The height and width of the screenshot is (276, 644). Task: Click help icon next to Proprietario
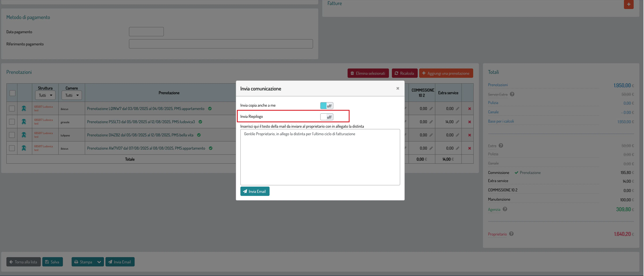pyautogui.click(x=511, y=234)
